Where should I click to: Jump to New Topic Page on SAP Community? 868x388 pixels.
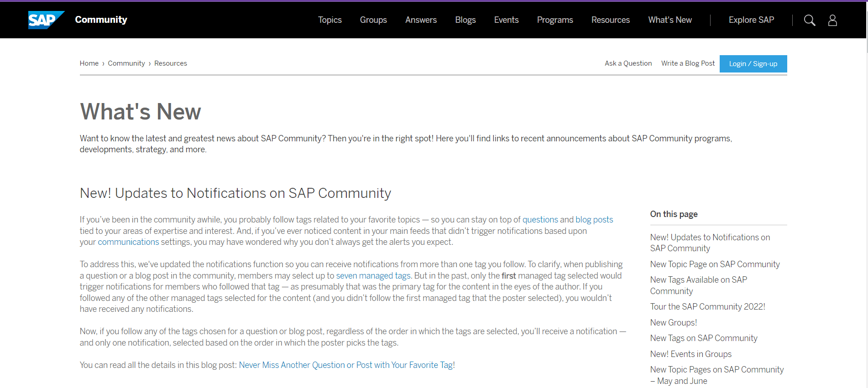[715, 264]
